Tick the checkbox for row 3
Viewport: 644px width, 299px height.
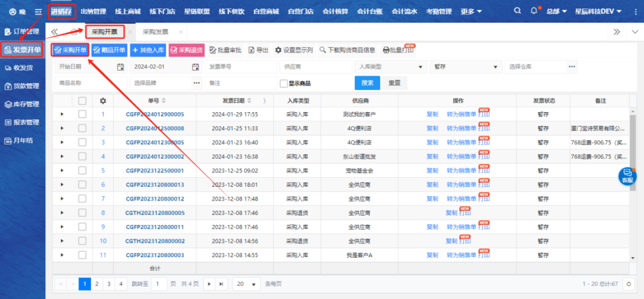(82, 142)
